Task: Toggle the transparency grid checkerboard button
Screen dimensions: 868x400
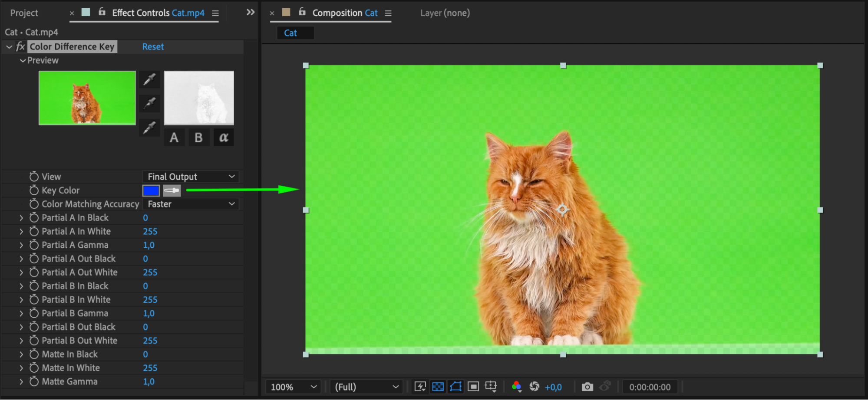Action: click(x=438, y=387)
